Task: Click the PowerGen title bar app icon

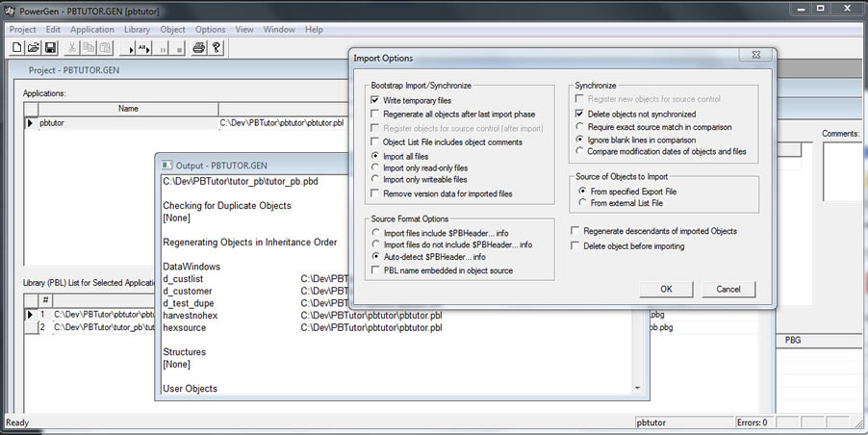Action: point(9,11)
